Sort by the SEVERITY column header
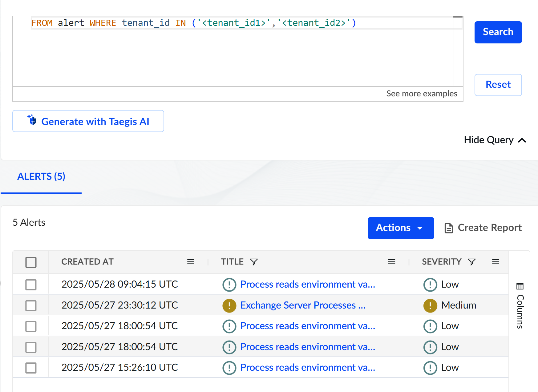Image resolution: width=538 pixels, height=392 pixels. [442, 262]
